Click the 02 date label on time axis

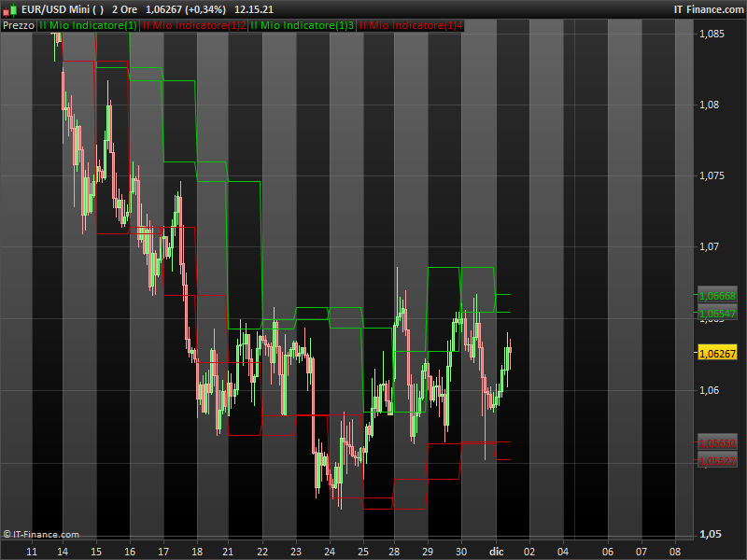click(x=529, y=552)
